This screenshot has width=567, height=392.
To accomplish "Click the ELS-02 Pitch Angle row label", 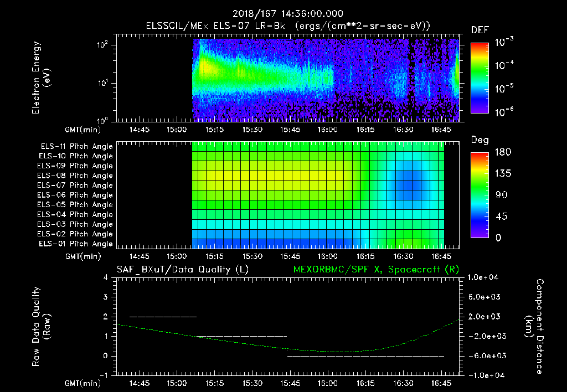I will tap(75, 234).
